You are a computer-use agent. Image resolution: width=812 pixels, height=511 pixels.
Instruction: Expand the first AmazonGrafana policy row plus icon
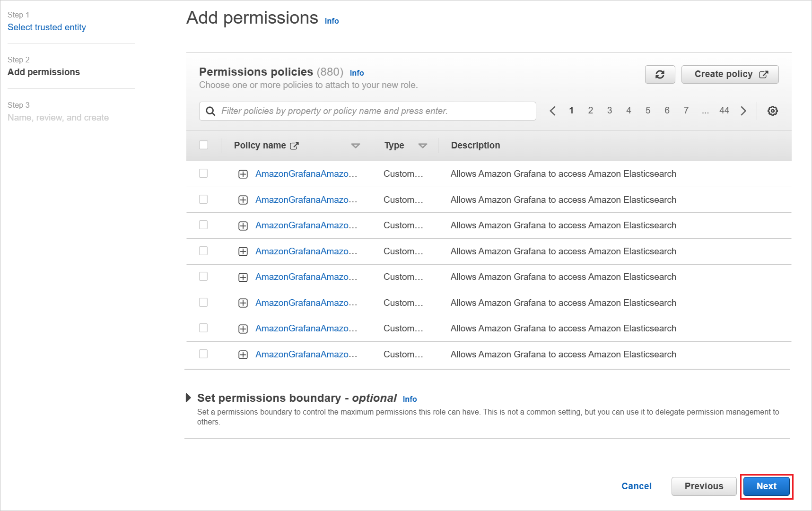tap(243, 173)
